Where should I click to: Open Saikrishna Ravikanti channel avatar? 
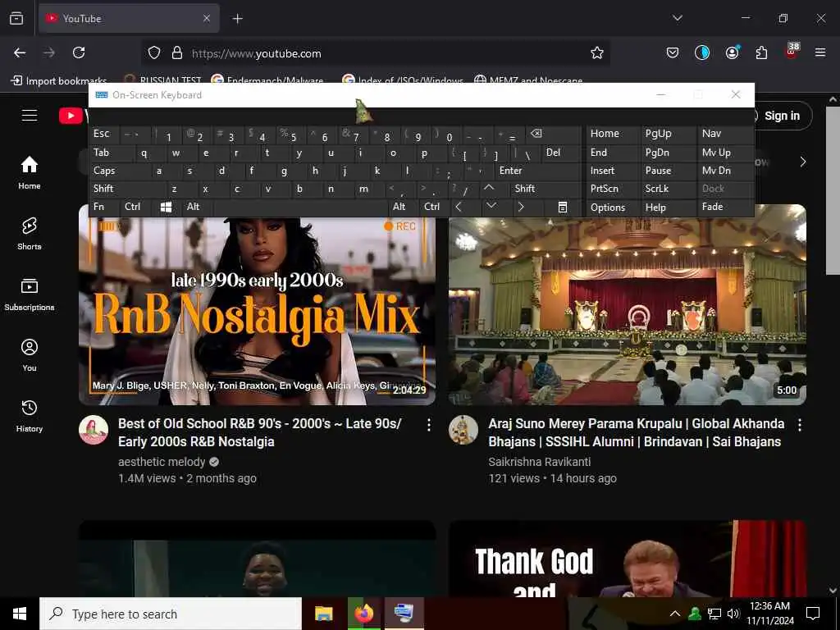pyautogui.click(x=463, y=430)
